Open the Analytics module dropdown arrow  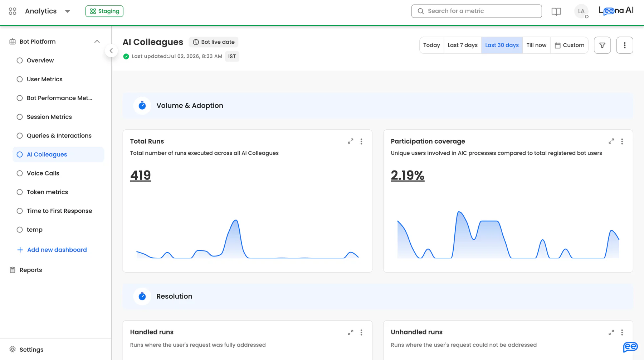click(x=68, y=11)
